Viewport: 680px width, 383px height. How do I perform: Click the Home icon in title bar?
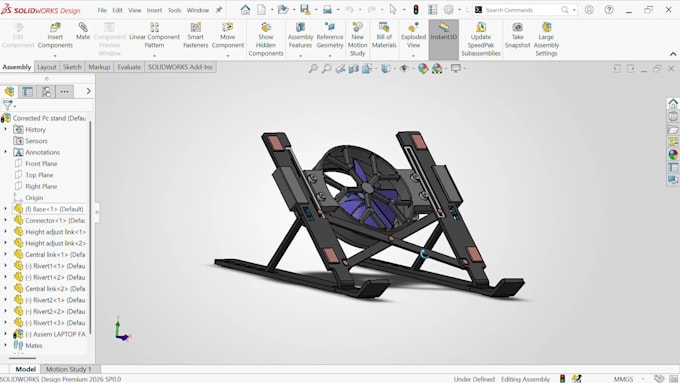click(245, 10)
